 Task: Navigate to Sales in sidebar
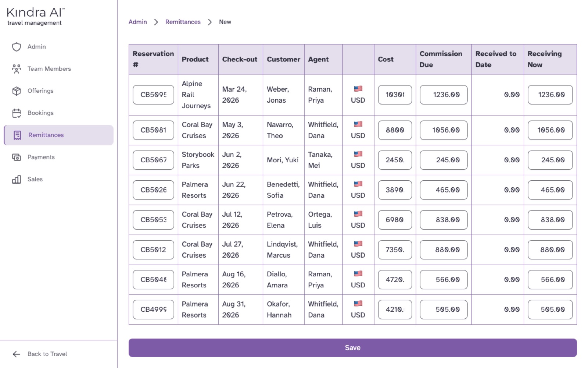58,179
